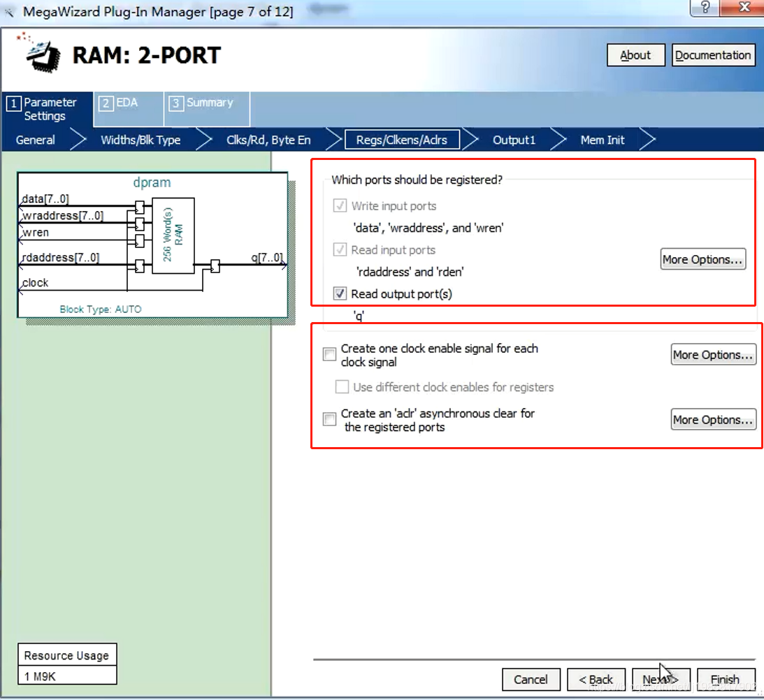The height and width of the screenshot is (700, 764).
Task: Enable one clock enable signal per clock
Action: 329,354
